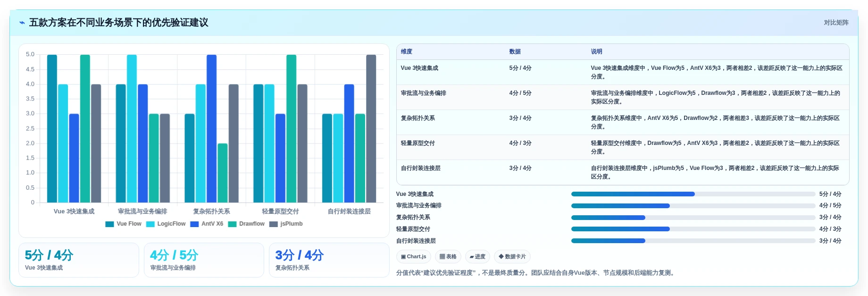Screen dimensions: 868x296
Task: Click the footnote starting 分值代表
Action: (x=536, y=273)
